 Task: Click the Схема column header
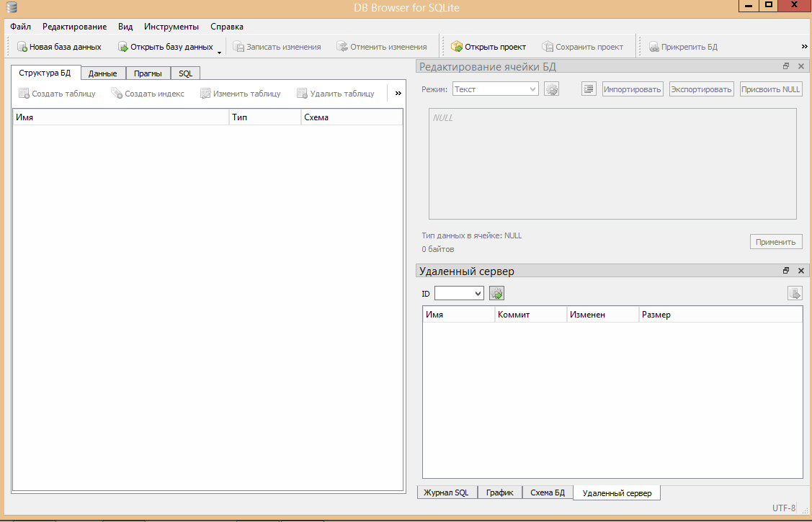[x=352, y=117]
